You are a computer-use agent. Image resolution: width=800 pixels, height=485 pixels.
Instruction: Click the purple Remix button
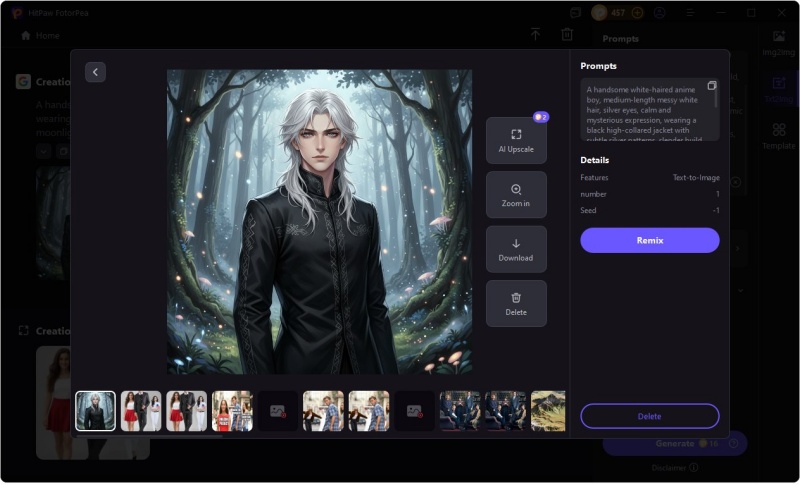point(649,240)
